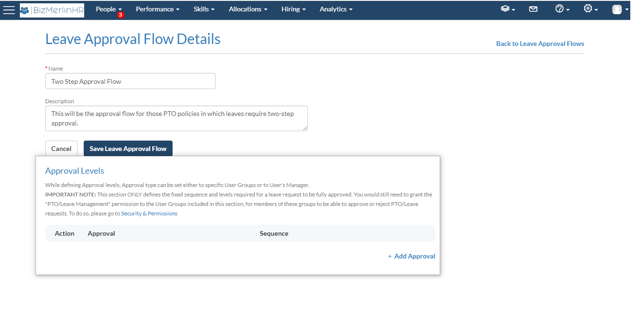Viewport: 644px width, 320px height.
Task: Click the BizMerlinHR logo
Action: [51, 9]
